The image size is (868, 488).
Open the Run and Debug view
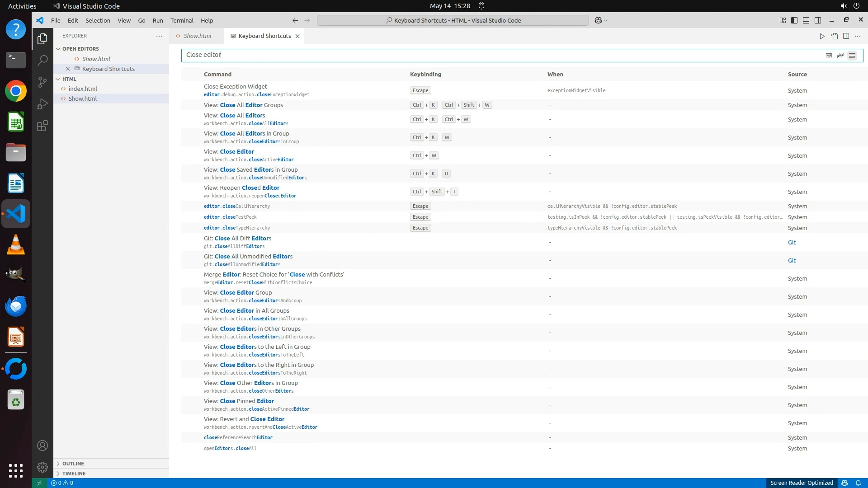click(x=42, y=104)
